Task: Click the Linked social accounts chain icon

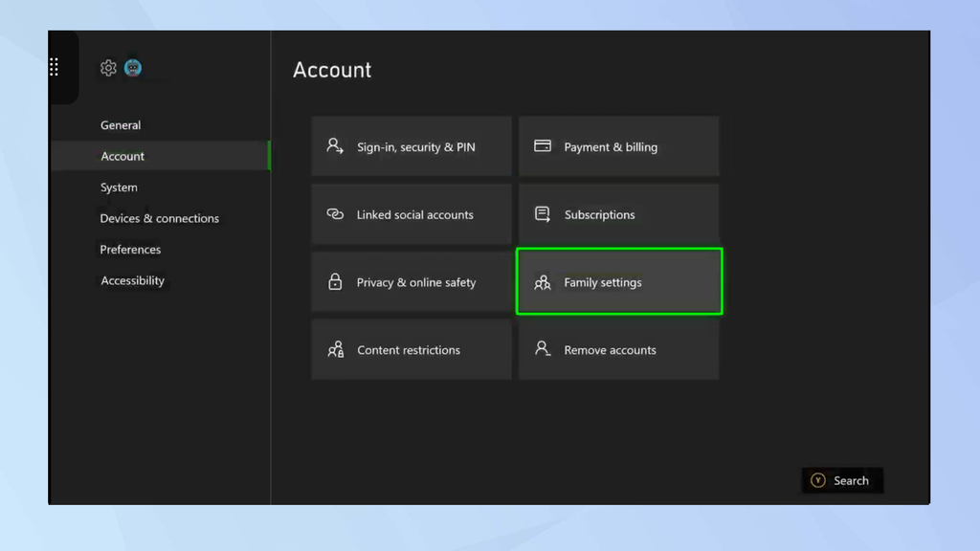Action: pos(334,213)
